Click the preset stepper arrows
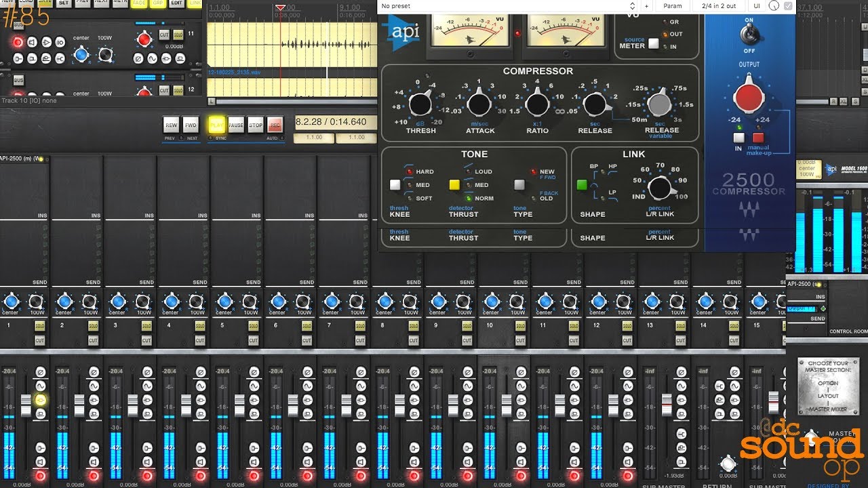 pos(633,6)
